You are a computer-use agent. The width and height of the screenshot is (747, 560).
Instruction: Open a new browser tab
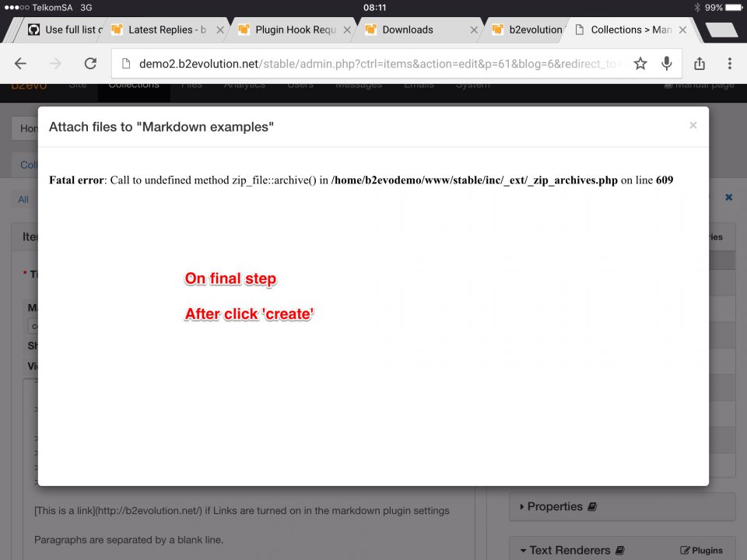pos(722,30)
